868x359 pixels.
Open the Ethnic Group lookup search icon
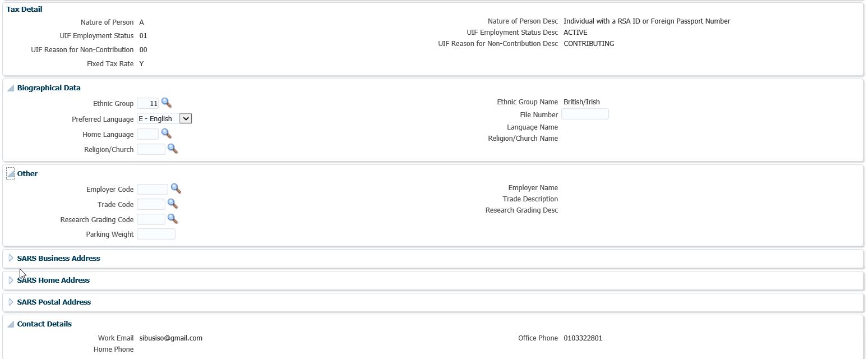(x=166, y=103)
